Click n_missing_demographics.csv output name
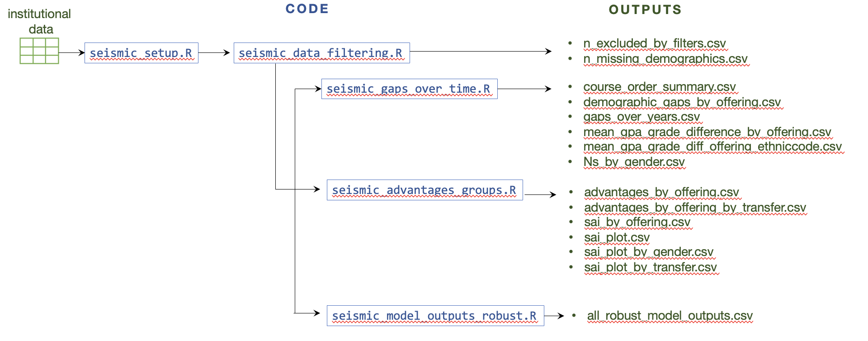Screen dimensions: 868x341 [x=665, y=59]
